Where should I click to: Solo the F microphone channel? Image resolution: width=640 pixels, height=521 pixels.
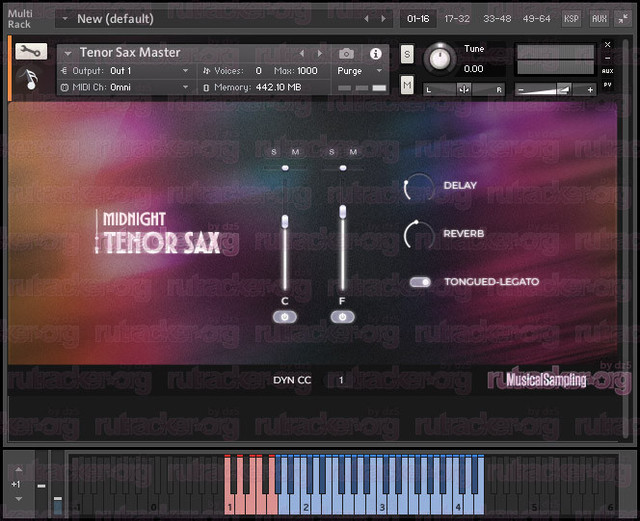pos(332,152)
